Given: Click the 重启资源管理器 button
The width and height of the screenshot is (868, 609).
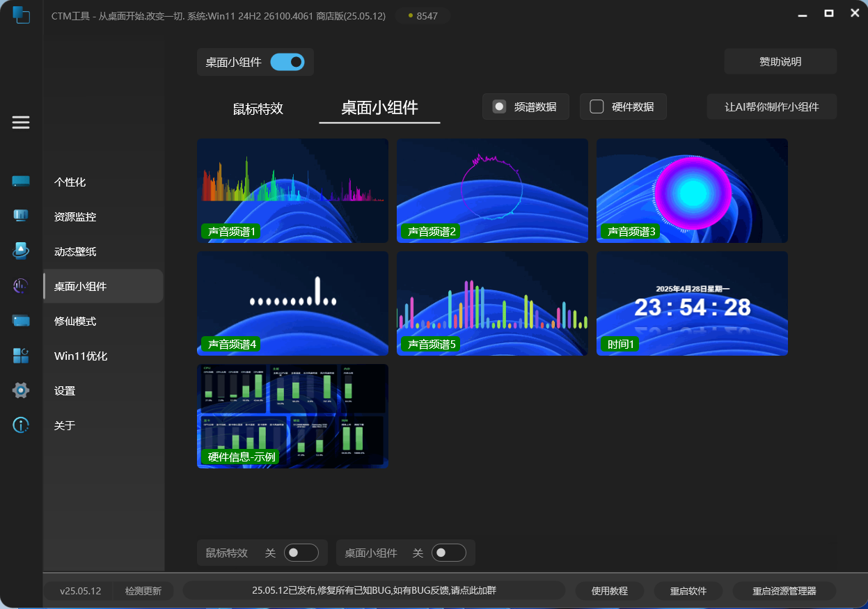Looking at the screenshot, I should point(784,591).
